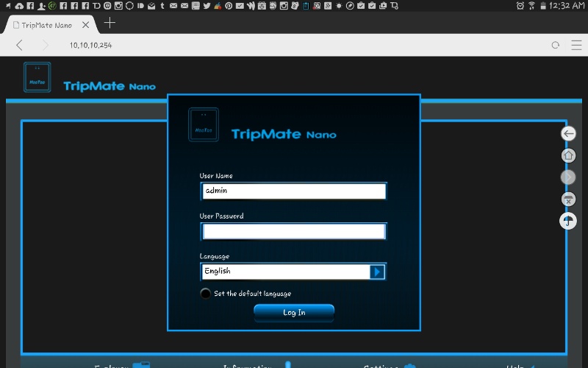Click the User Password label
The image size is (588, 368).
coord(222,216)
